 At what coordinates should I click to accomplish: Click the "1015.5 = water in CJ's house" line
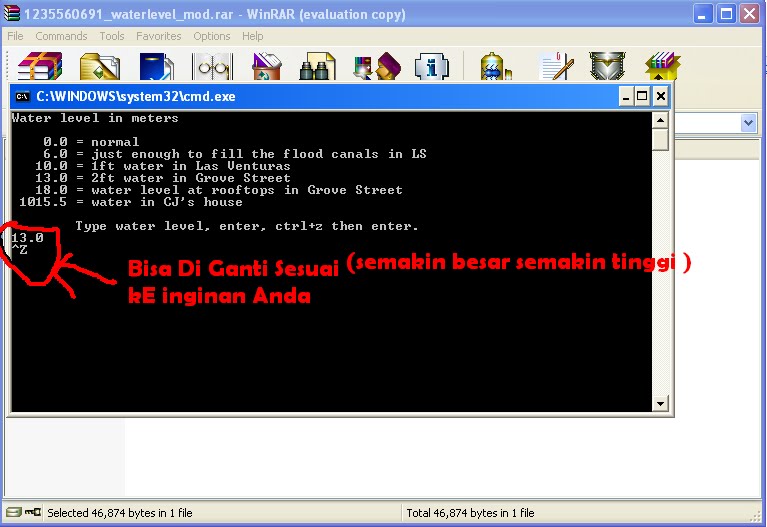click(131, 202)
